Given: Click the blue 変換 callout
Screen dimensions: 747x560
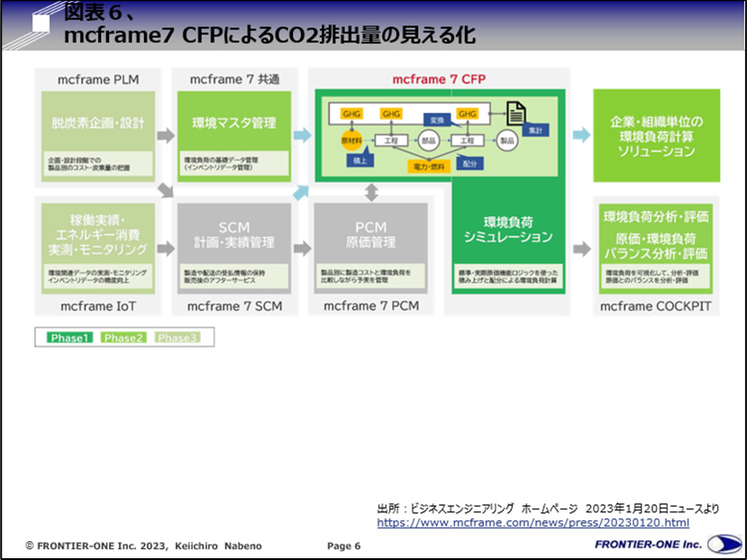Looking at the screenshot, I should (437, 120).
